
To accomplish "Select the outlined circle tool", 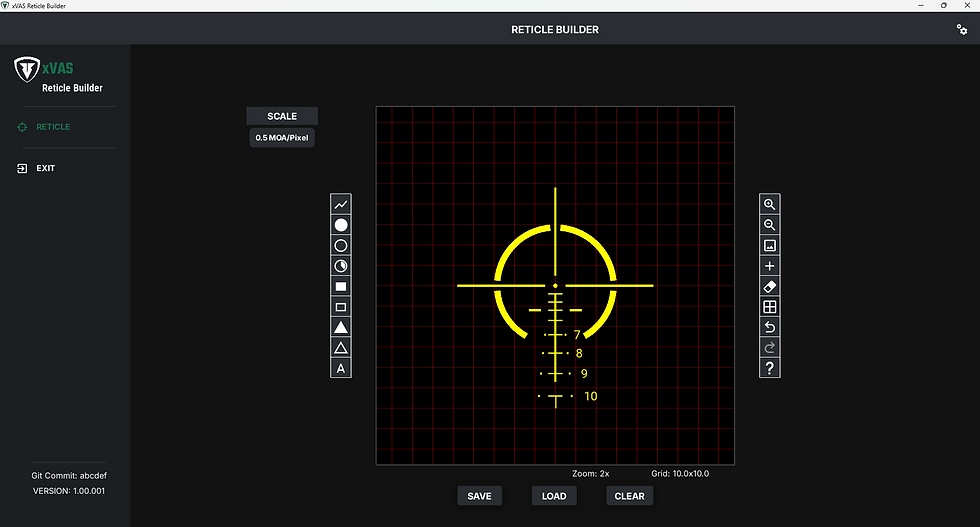I will 341,246.
